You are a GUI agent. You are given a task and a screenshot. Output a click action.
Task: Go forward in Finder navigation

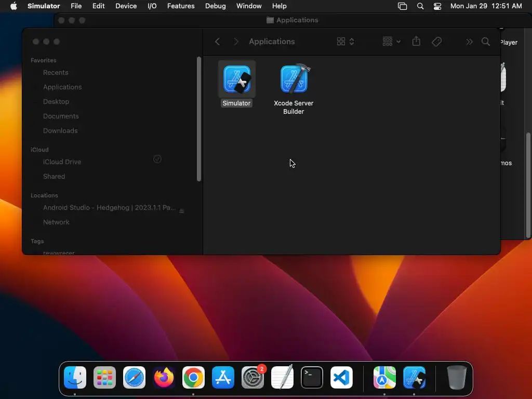click(x=236, y=42)
